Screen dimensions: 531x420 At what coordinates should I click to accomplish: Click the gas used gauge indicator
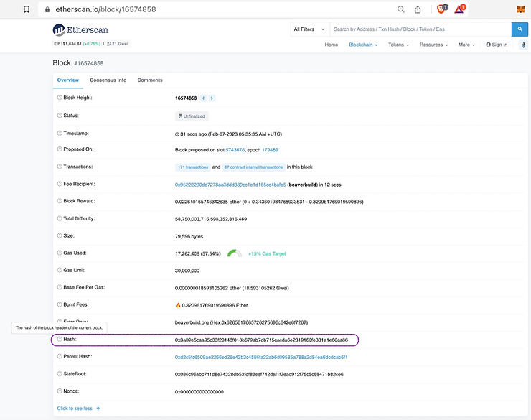tap(235, 253)
